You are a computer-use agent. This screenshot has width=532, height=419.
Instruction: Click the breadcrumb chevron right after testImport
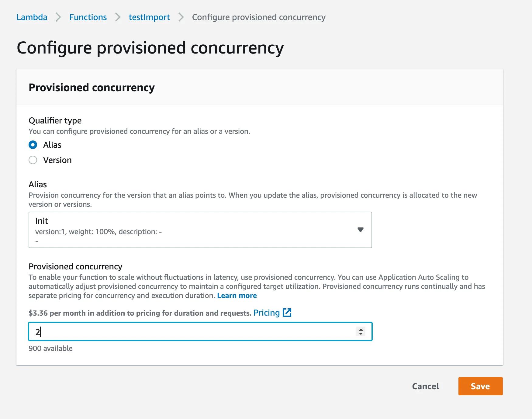coord(181,17)
